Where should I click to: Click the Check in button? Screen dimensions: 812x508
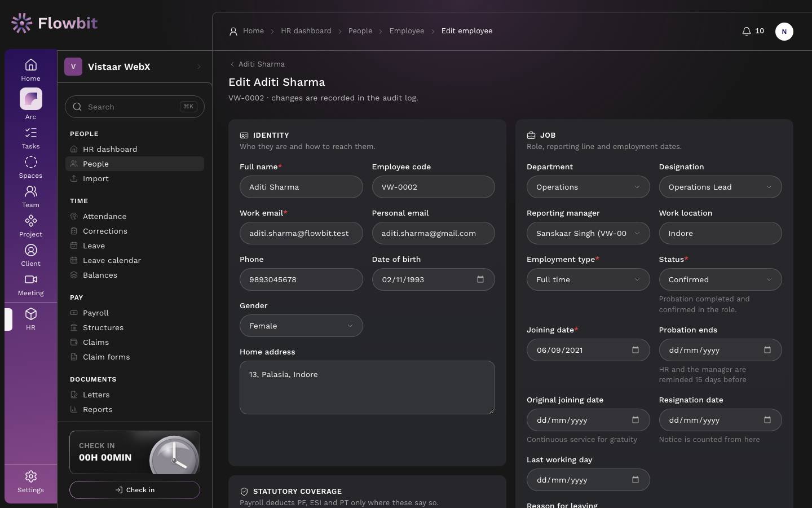coord(135,490)
